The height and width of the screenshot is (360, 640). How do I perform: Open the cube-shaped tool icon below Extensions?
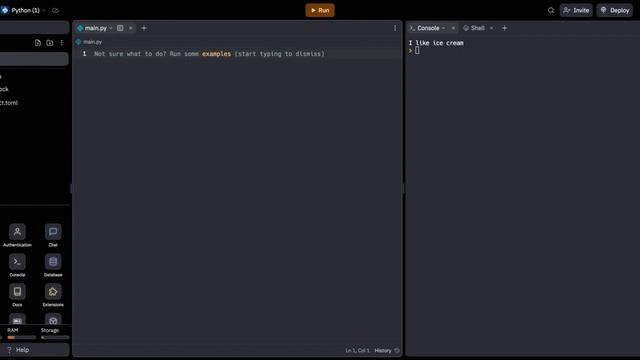coord(53,321)
